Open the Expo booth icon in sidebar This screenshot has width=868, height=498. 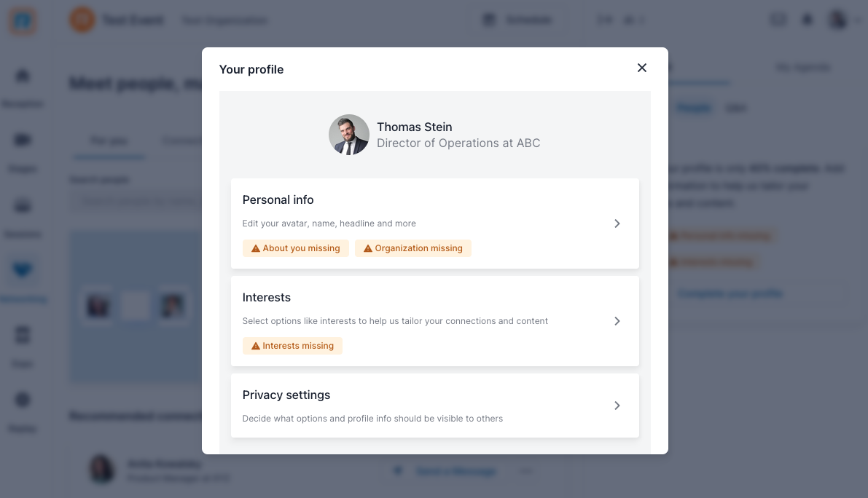[x=22, y=335]
